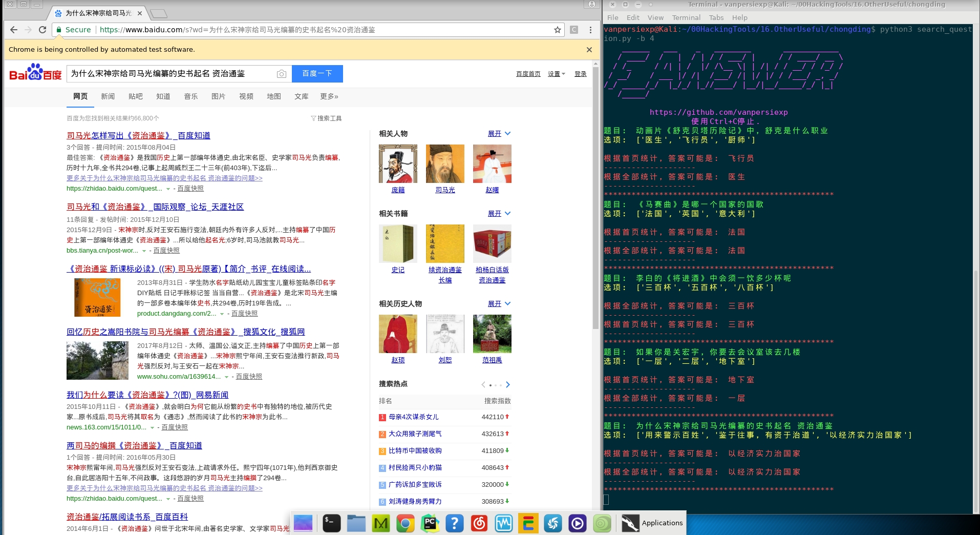This screenshot has width=980, height=535.
Task: Open dropdown arrow next to bbs.tianya.cn URL
Action: [144, 251]
